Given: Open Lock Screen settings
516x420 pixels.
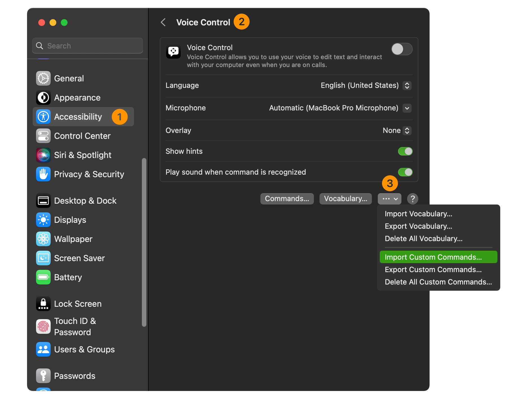Looking at the screenshot, I should tap(83, 304).
